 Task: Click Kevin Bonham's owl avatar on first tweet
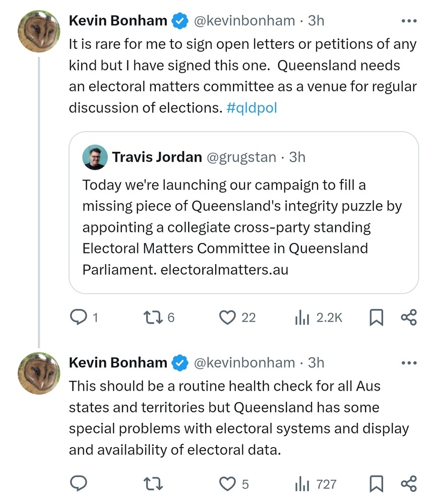click(x=39, y=31)
